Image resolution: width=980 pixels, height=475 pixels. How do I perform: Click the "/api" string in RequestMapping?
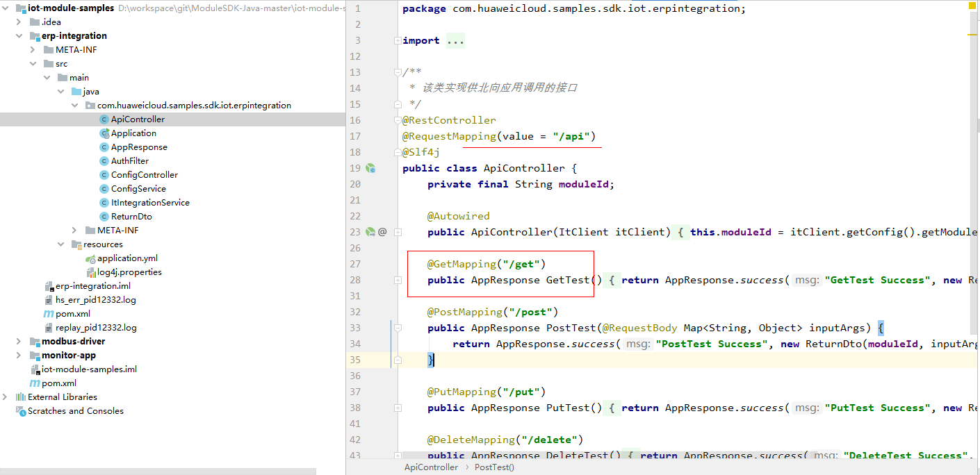point(571,136)
